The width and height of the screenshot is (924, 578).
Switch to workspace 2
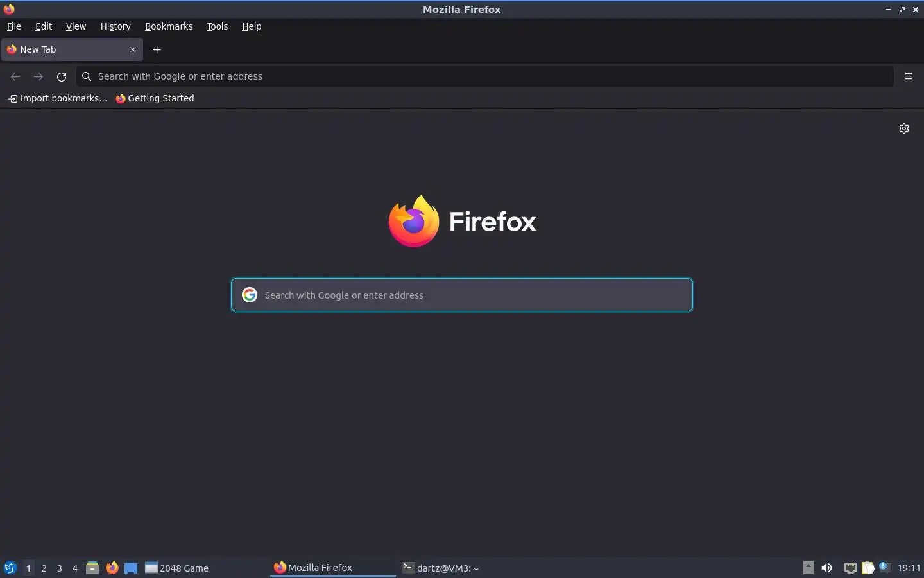coord(44,568)
